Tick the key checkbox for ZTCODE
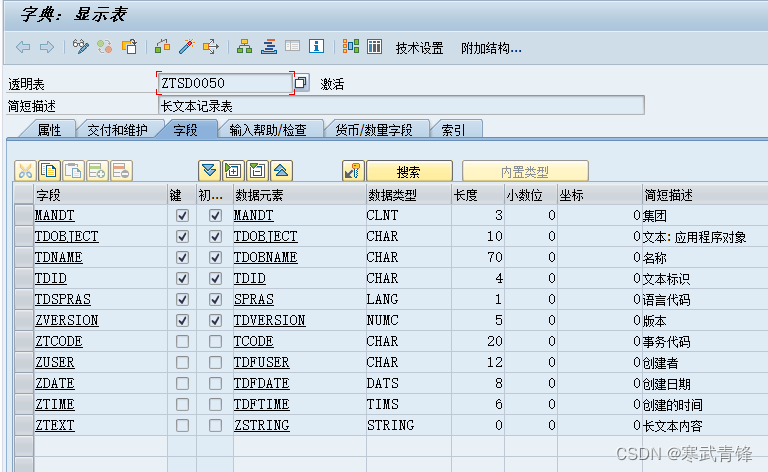 [182, 341]
